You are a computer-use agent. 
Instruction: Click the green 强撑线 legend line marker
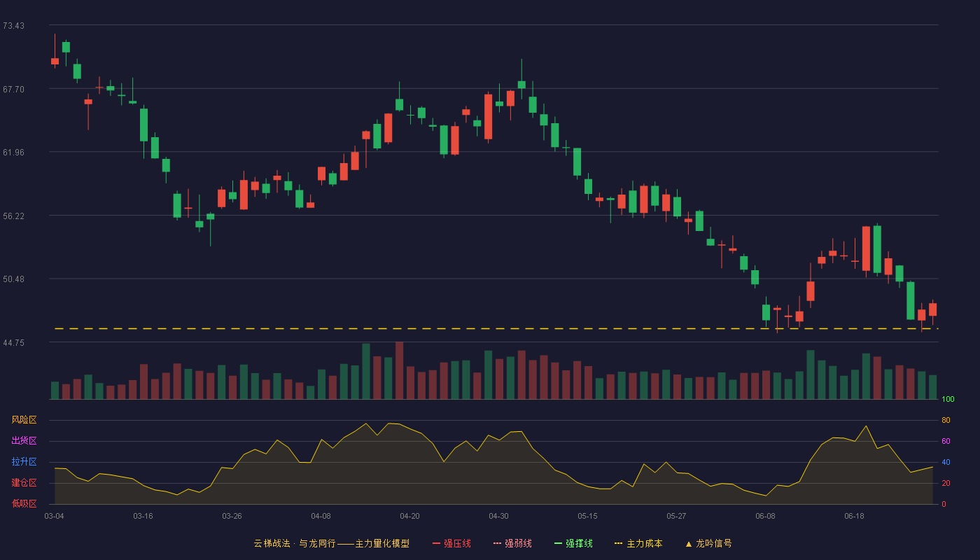558,543
